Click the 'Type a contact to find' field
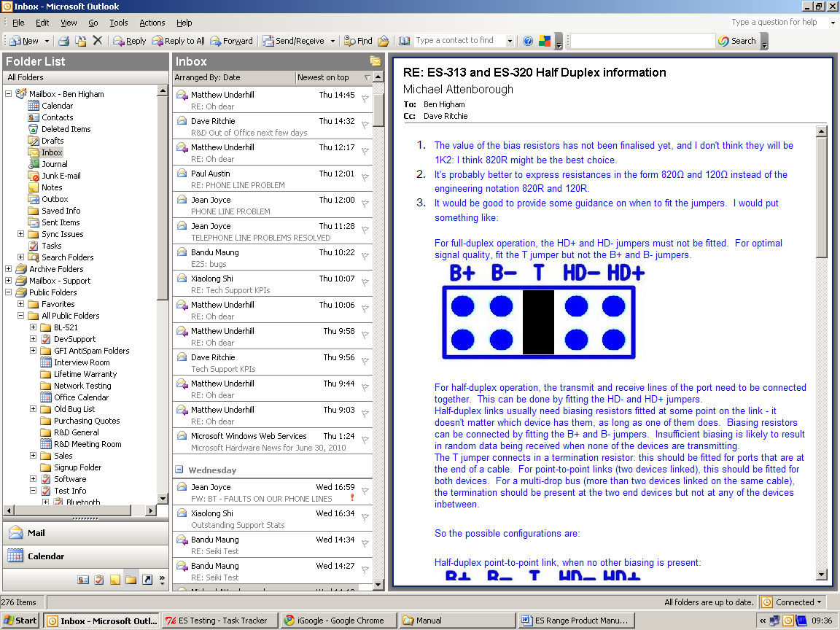 point(459,40)
